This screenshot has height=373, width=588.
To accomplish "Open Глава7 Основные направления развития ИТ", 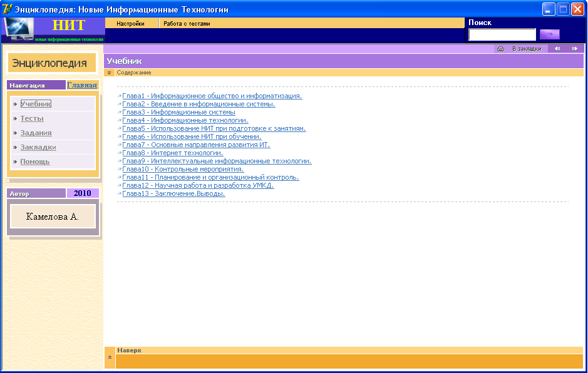I will [196, 145].
